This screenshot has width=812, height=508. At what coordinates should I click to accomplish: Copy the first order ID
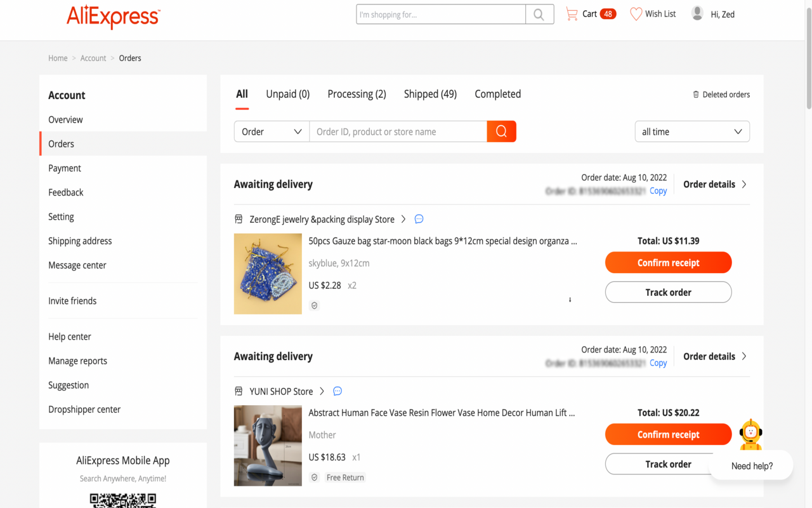coord(658,190)
